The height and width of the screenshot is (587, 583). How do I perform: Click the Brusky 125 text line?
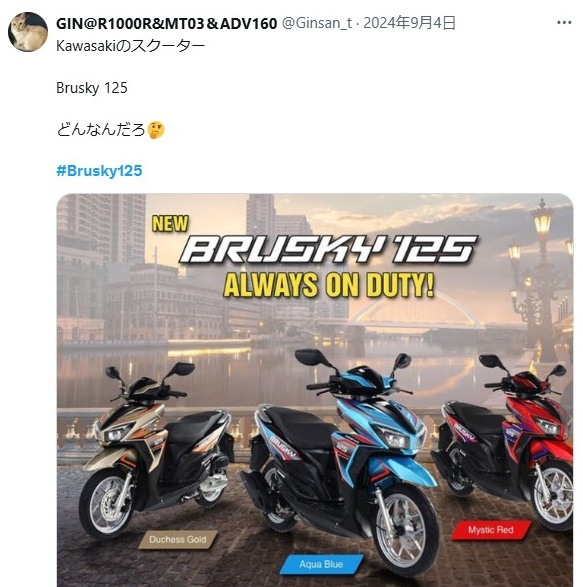click(92, 88)
